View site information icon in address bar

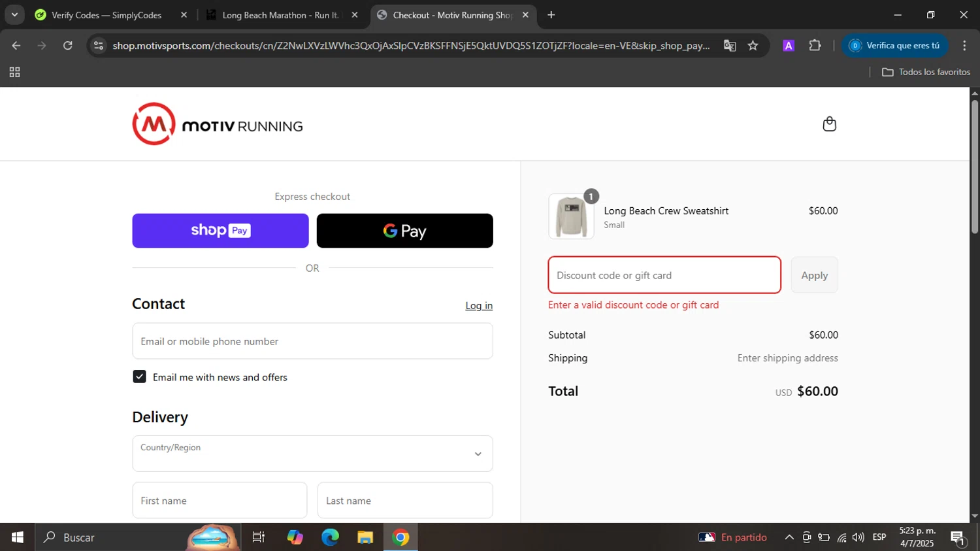pos(99,46)
